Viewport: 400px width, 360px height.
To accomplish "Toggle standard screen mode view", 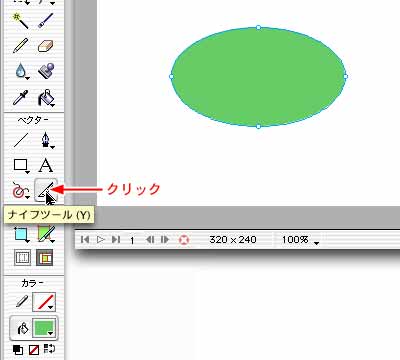I will (x=22, y=258).
